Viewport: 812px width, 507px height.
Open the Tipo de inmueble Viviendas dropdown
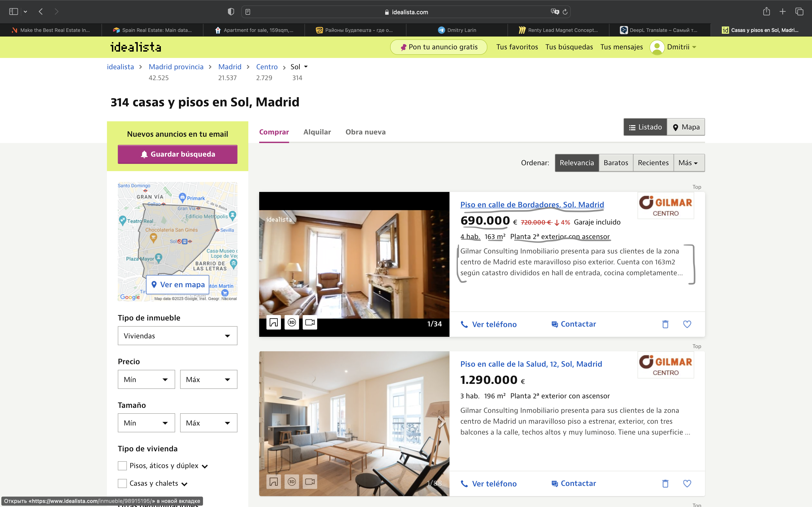(177, 336)
